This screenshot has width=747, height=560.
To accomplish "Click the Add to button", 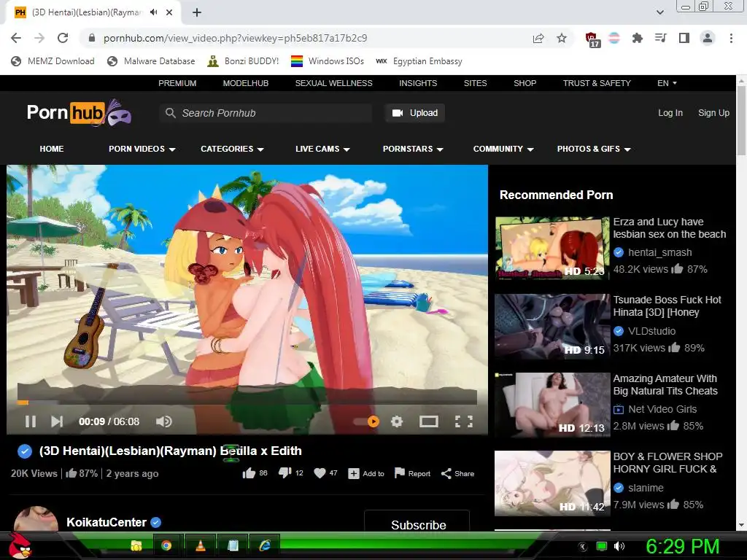I will pos(366,473).
